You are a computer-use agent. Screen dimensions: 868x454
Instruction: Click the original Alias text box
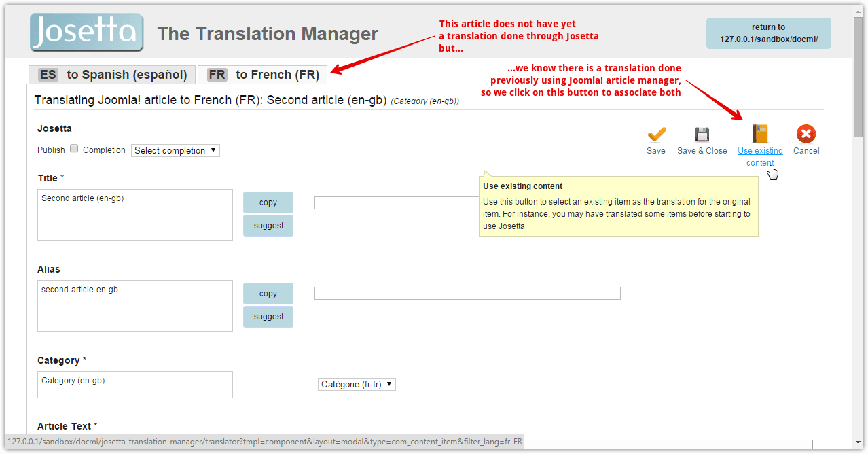[x=135, y=306]
